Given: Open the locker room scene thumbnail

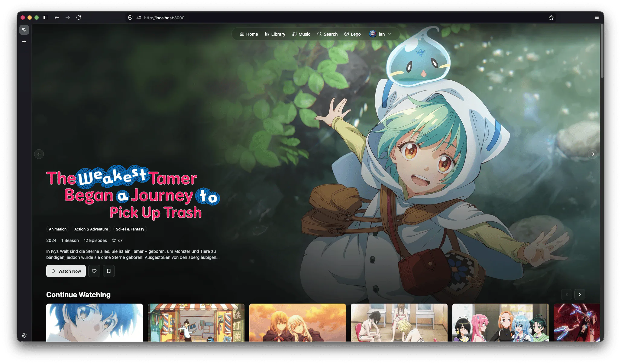Looking at the screenshot, I should tap(399, 322).
